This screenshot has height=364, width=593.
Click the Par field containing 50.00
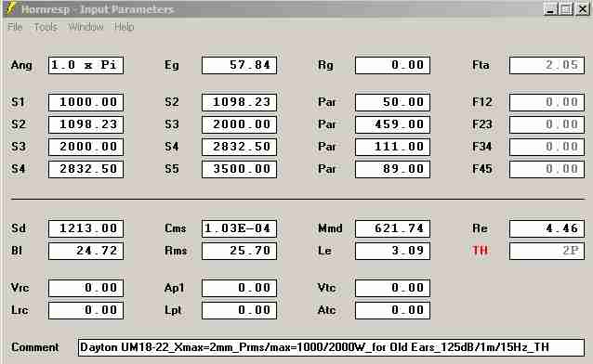[392, 102]
